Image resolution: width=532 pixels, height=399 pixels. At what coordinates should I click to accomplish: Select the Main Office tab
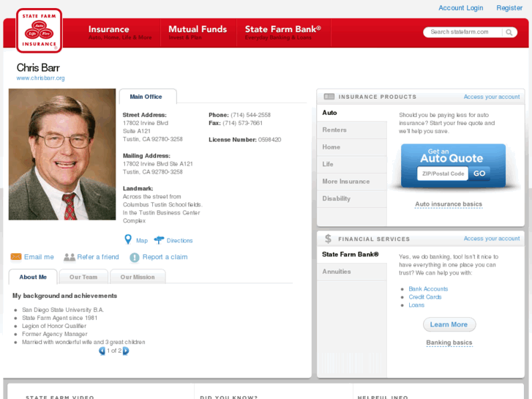coord(148,97)
